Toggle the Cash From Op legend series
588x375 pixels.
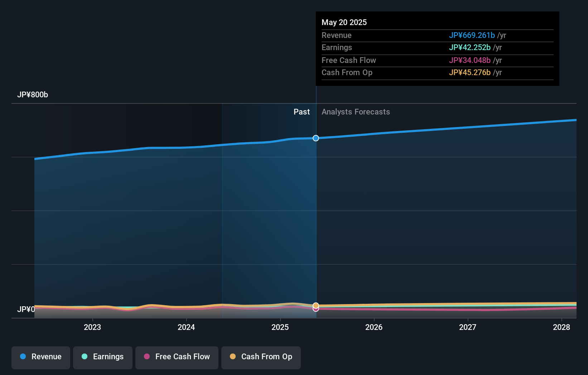pos(261,357)
